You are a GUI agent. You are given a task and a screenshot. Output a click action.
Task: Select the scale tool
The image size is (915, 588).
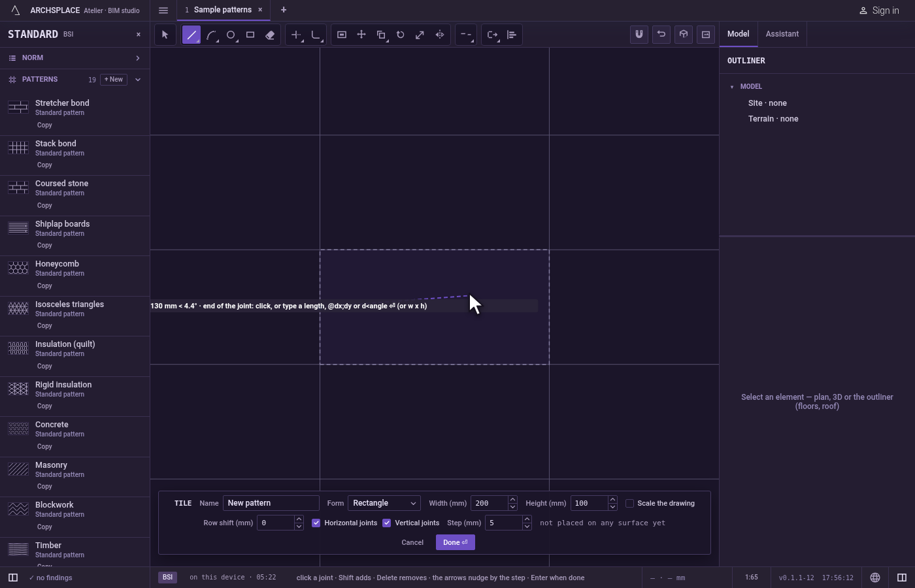[420, 35]
